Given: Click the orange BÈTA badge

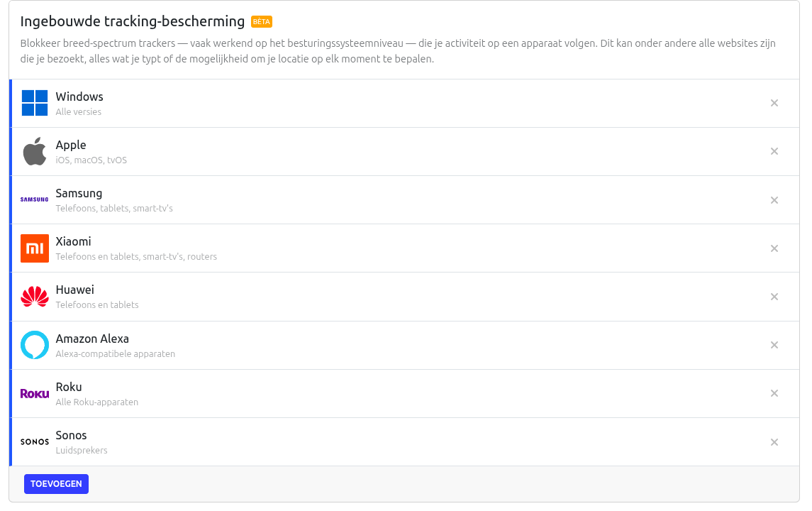Looking at the screenshot, I should point(262,22).
